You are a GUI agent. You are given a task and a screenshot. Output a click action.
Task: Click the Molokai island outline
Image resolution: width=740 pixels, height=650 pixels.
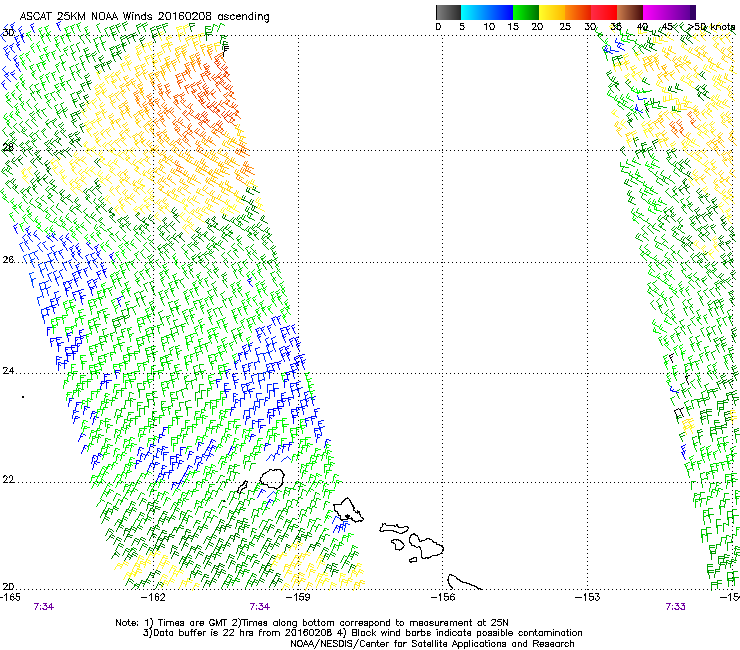coord(394,528)
